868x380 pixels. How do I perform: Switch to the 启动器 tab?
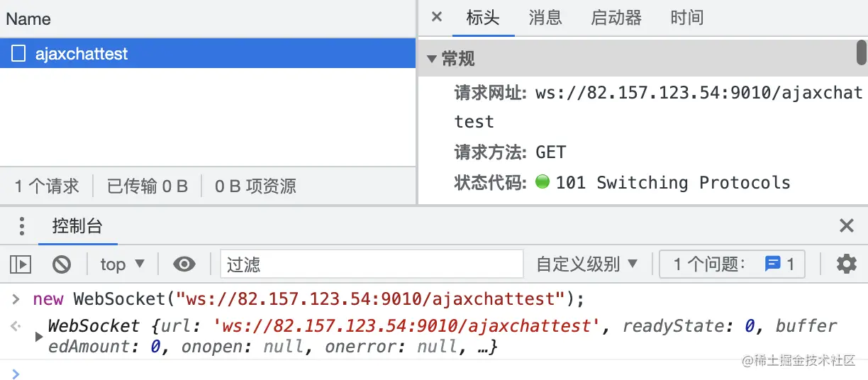tap(616, 18)
